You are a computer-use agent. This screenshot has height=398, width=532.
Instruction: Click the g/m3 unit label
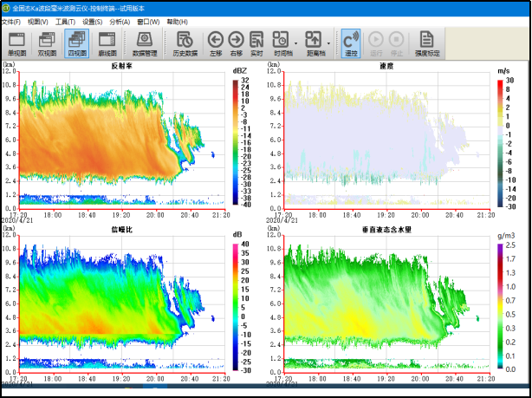point(506,235)
